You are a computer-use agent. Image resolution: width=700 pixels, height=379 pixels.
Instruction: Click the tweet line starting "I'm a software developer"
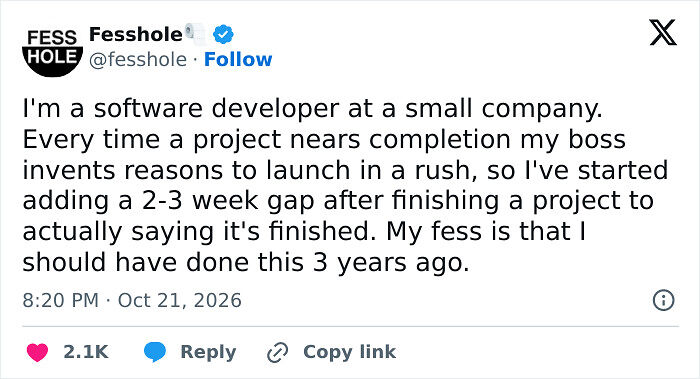coord(312,108)
